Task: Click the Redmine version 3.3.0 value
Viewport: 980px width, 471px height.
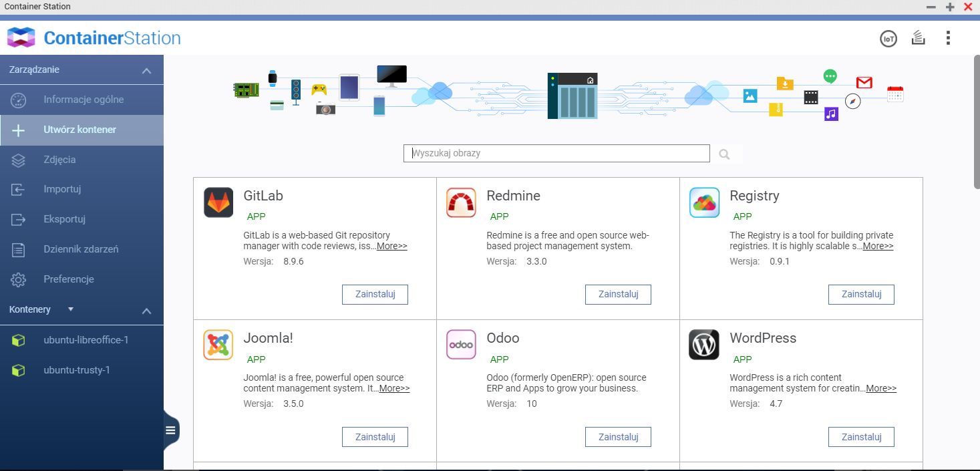Action: pos(536,262)
